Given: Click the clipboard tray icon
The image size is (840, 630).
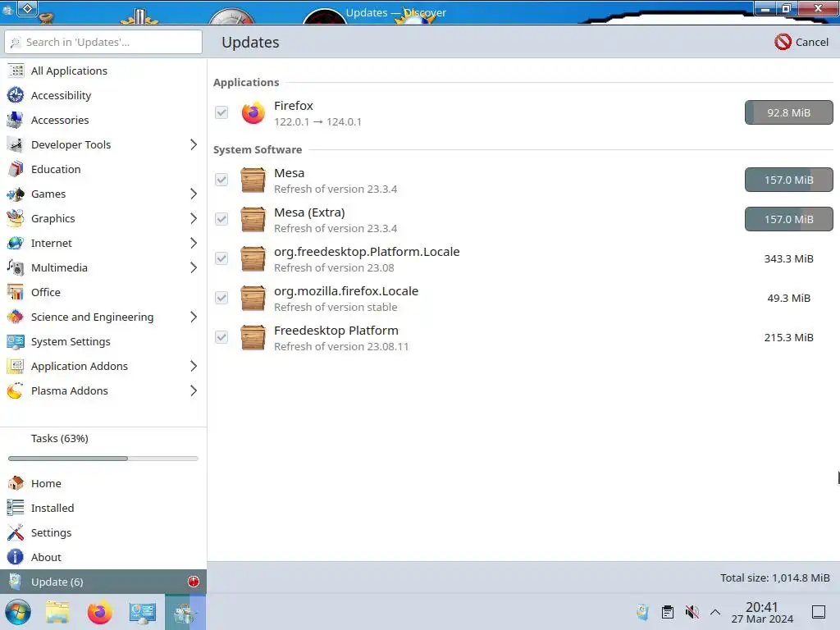Looking at the screenshot, I should 668,612.
